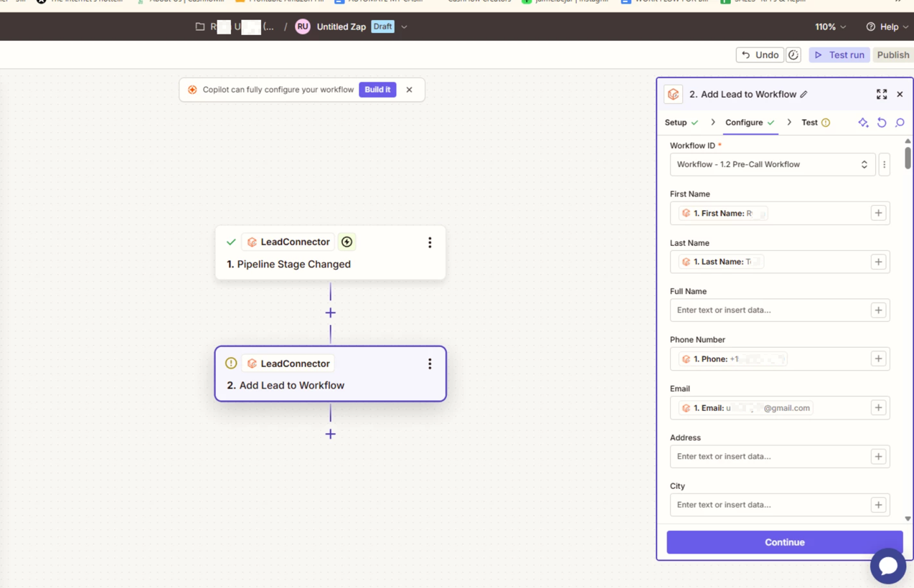Click the version history icon beside Undo
This screenshot has width=914, height=588.
[793, 55]
